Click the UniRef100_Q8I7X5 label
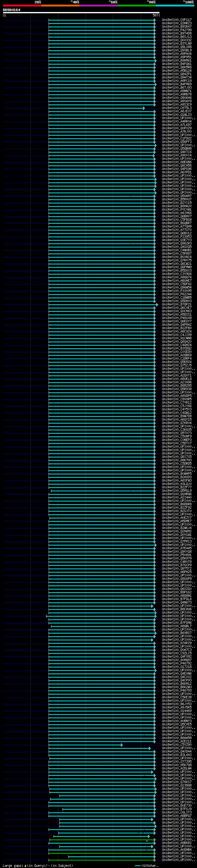The image size is (197, 868). tap(177, 457)
